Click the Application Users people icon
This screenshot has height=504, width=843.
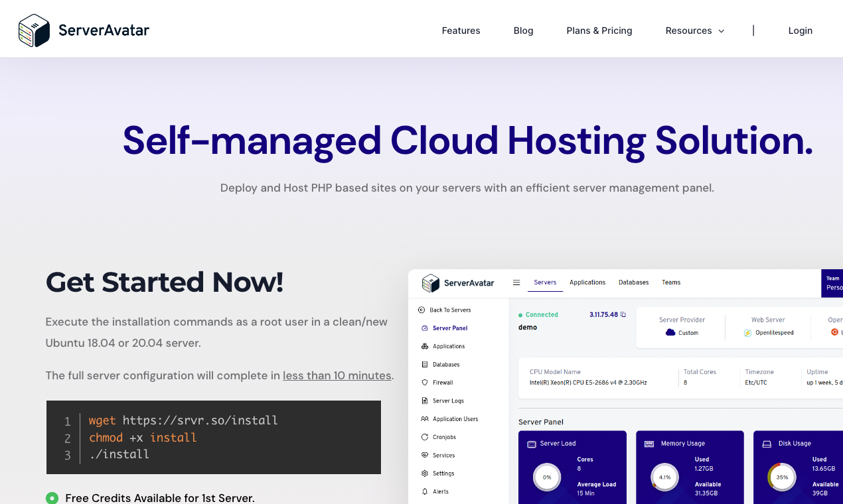tap(425, 419)
